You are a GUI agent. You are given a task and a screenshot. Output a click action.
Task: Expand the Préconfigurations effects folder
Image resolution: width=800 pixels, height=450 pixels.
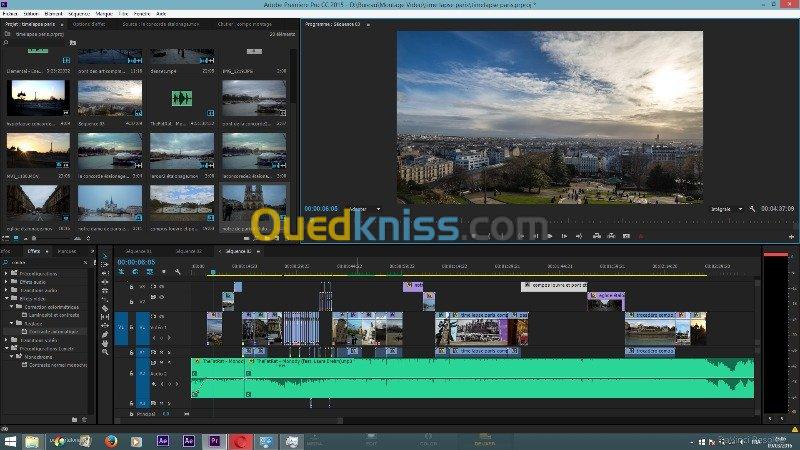(6, 273)
